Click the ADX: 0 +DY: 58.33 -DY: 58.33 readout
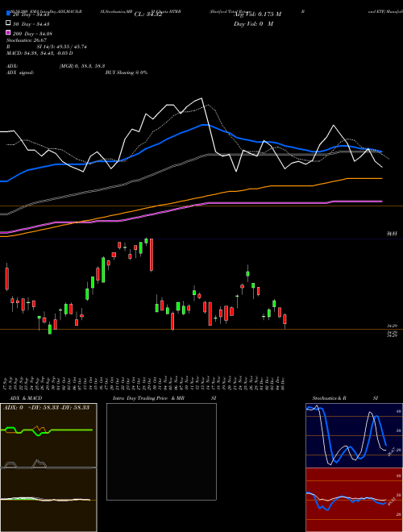This screenshot has height=532, width=403. (46, 407)
